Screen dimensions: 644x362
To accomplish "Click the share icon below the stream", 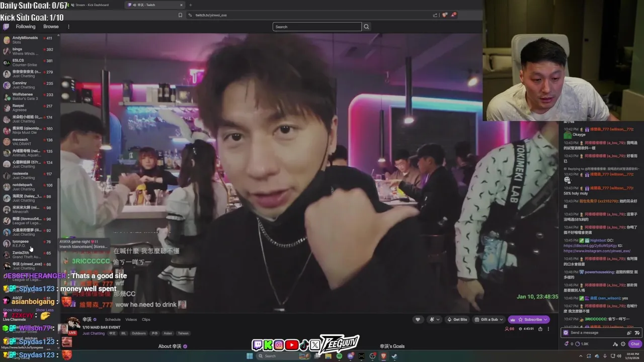I will click(x=540, y=329).
